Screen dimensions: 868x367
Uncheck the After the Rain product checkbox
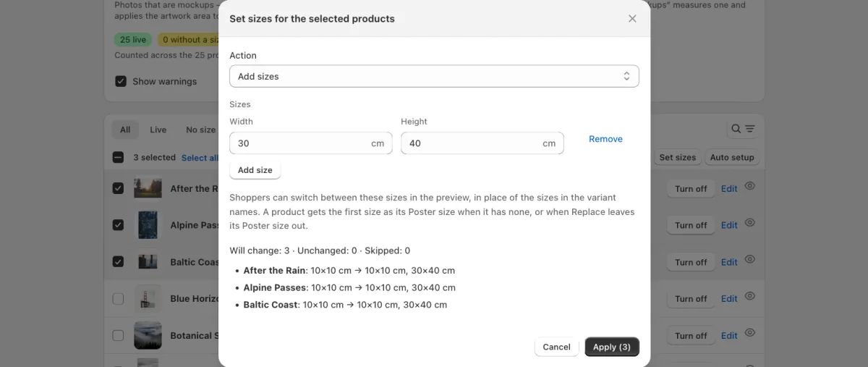[x=118, y=188]
